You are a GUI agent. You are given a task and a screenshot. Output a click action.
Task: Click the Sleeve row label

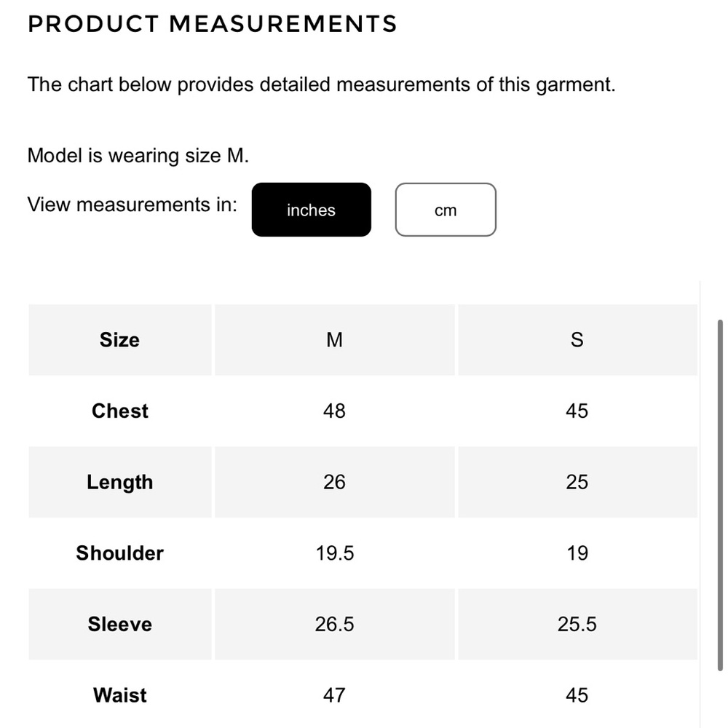click(120, 625)
